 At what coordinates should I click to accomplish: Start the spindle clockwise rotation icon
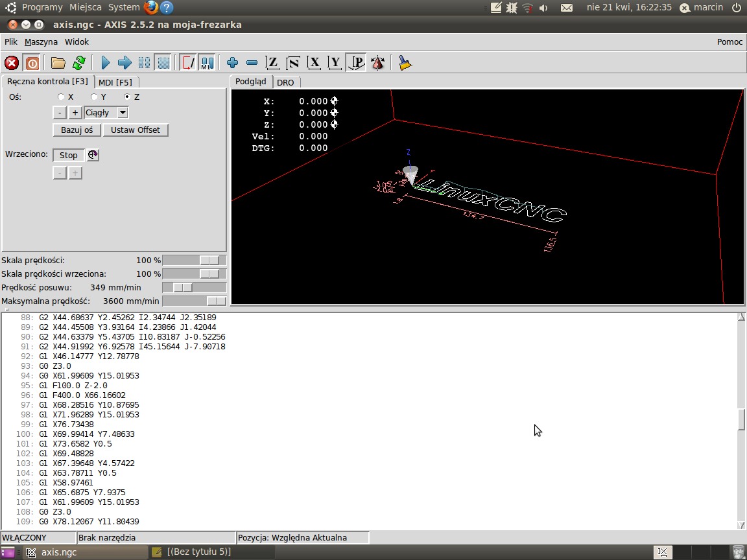(x=93, y=155)
